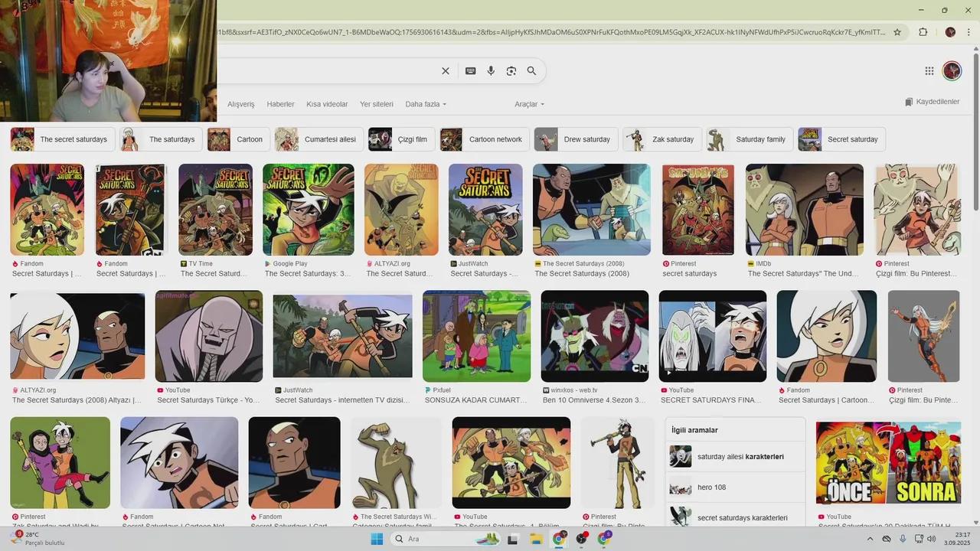Open the Google Play Secret Saturdays thumbnail
The image size is (980, 551).
tap(308, 210)
